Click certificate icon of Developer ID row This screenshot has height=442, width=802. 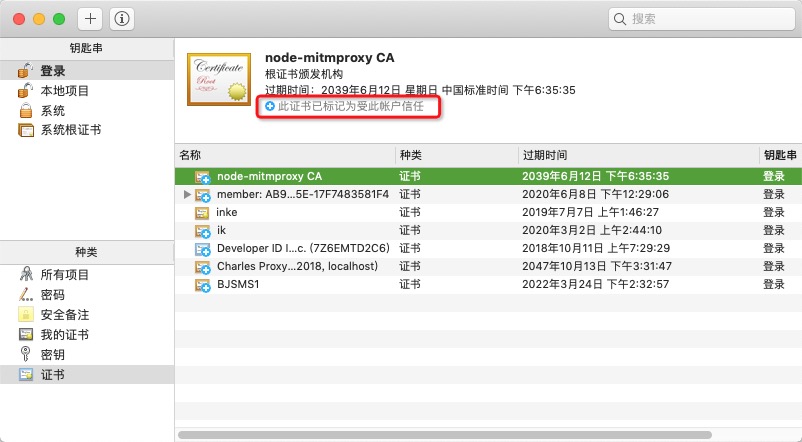click(203, 249)
